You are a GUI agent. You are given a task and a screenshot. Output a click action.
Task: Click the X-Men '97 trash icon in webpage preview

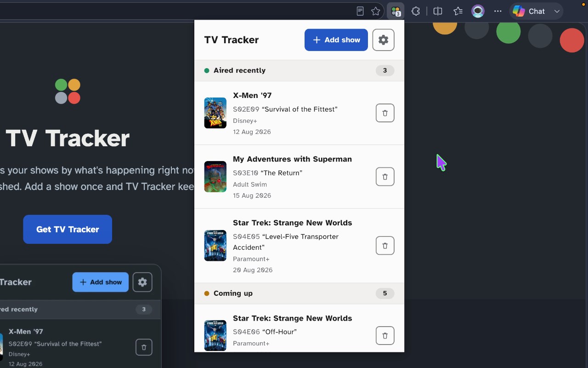[x=144, y=347]
